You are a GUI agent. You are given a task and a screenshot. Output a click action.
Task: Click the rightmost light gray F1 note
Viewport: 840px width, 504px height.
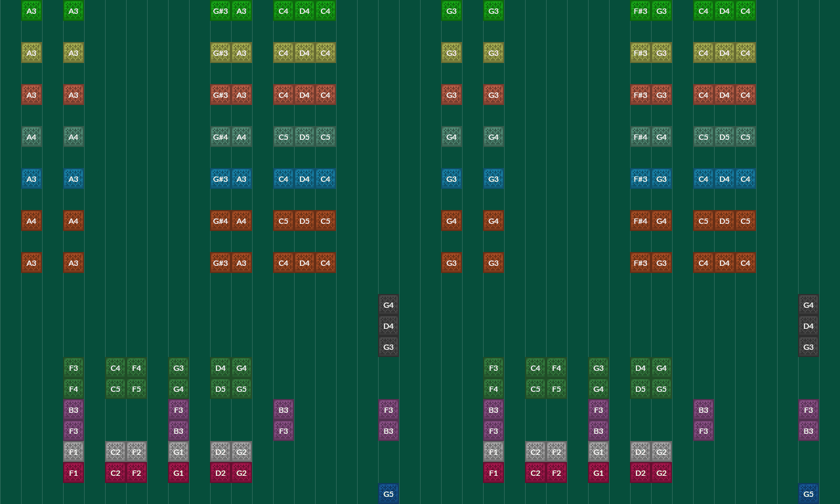click(x=493, y=451)
